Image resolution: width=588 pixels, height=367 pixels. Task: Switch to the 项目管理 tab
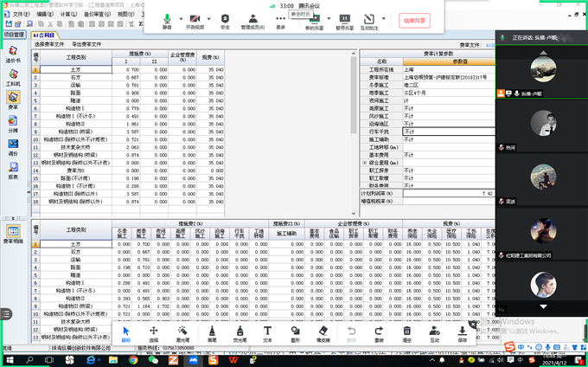(x=14, y=35)
